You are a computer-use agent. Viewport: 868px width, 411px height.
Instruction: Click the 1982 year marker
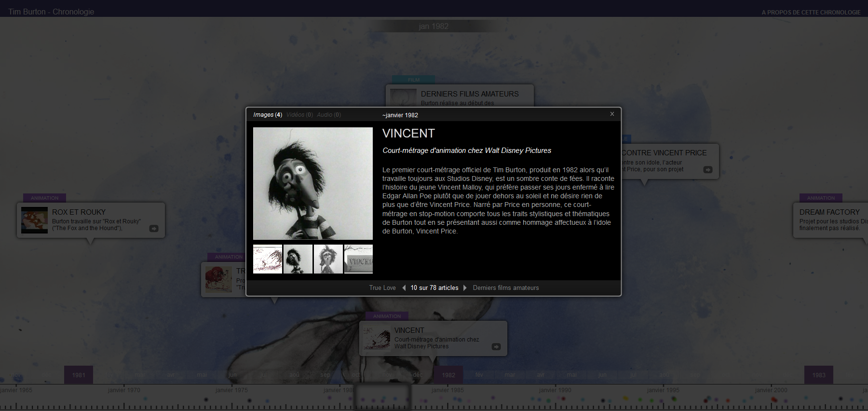click(x=448, y=375)
